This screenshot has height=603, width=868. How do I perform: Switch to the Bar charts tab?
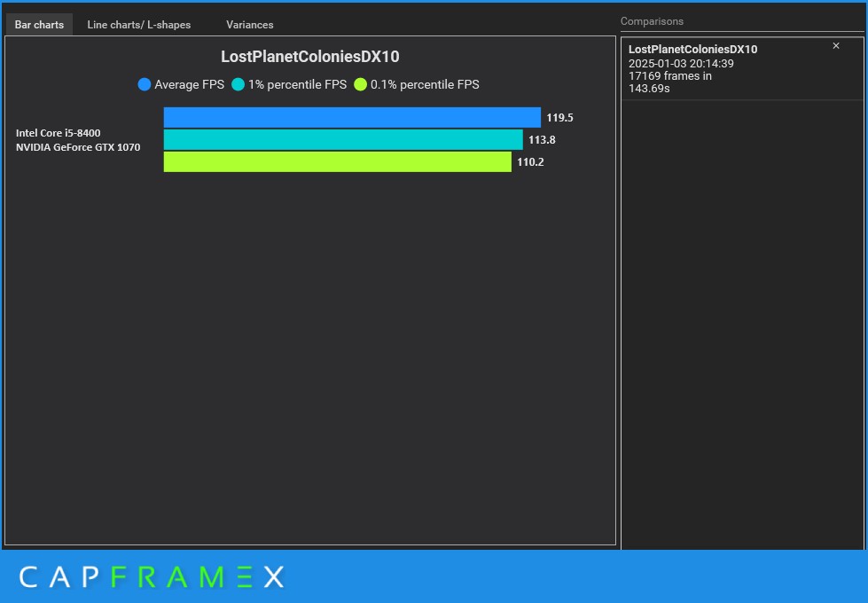[x=39, y=25]
